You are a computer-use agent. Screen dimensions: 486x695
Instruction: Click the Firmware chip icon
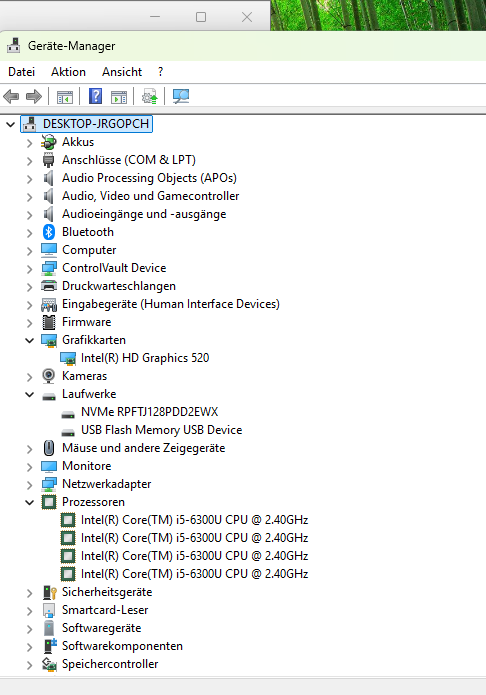coord(49,322)
